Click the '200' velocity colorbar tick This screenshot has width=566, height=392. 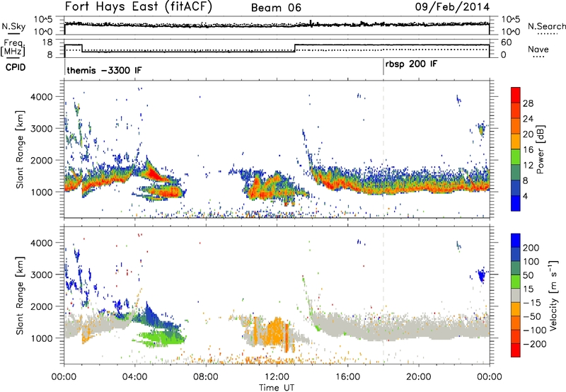(531, 248)
